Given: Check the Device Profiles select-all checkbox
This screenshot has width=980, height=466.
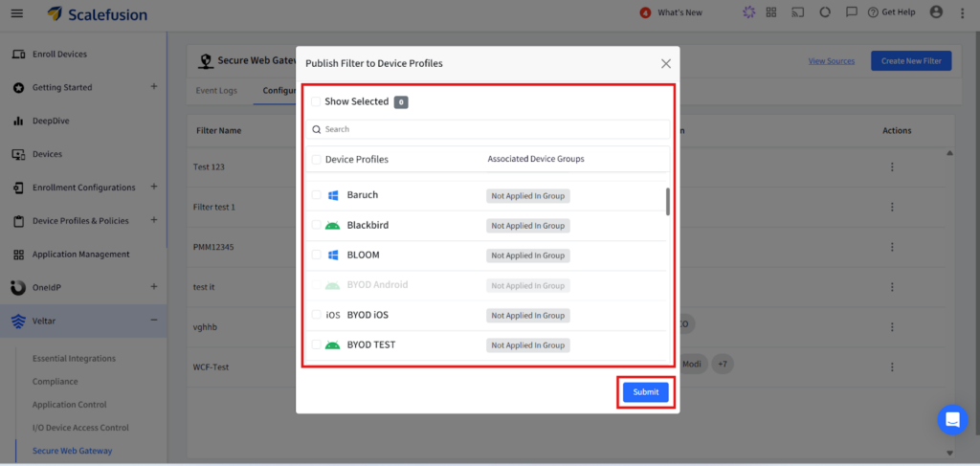Looking at the screenshot, I should [316, 159].
